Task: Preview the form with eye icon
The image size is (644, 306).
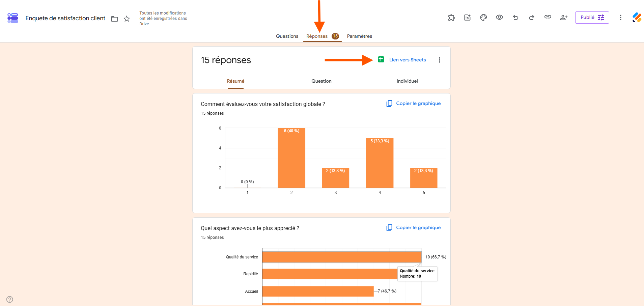Action: click(x=500, y=17)
